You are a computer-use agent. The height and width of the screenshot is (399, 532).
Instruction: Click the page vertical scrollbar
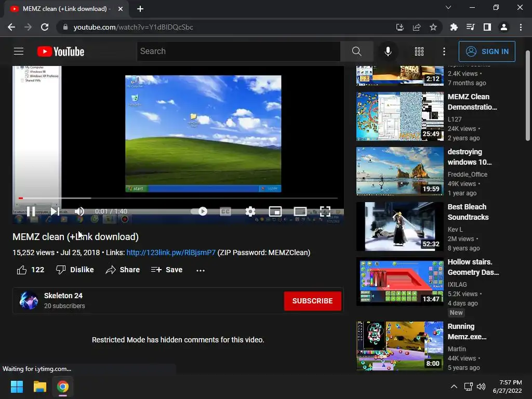point(528,96)
